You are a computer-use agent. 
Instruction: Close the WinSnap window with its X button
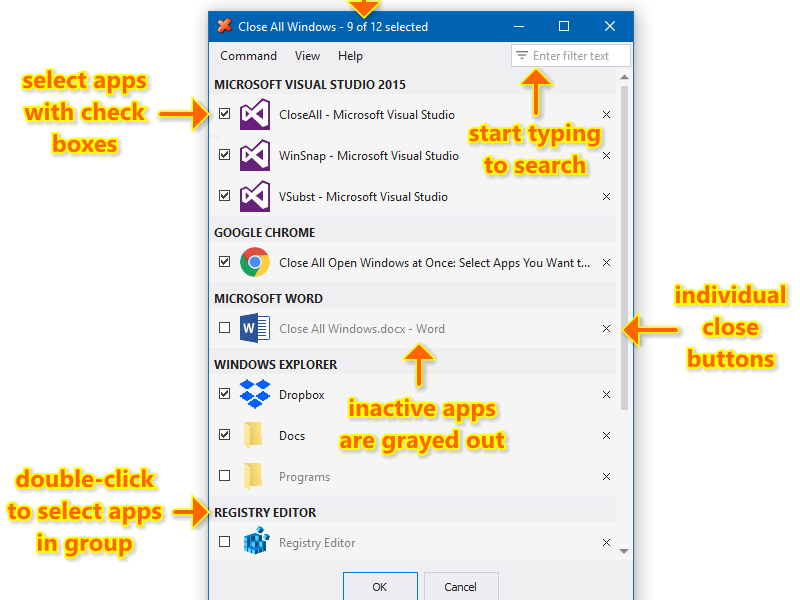tap(606, 156)
